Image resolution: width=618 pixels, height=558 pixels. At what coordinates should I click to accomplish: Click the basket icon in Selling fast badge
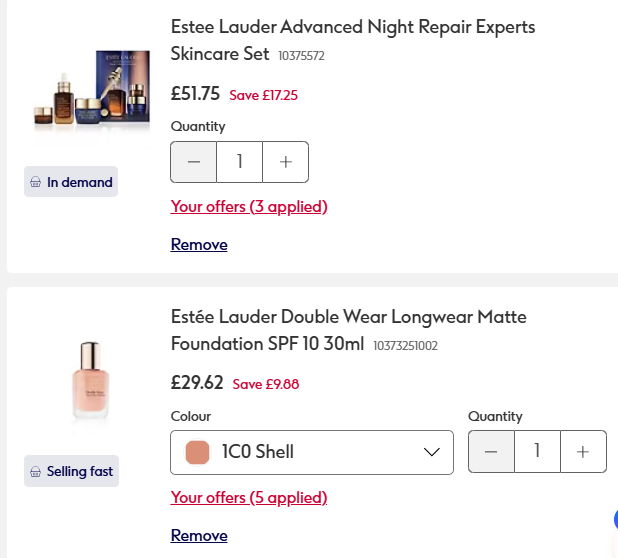pyautogui.click(x=36, y=471)
